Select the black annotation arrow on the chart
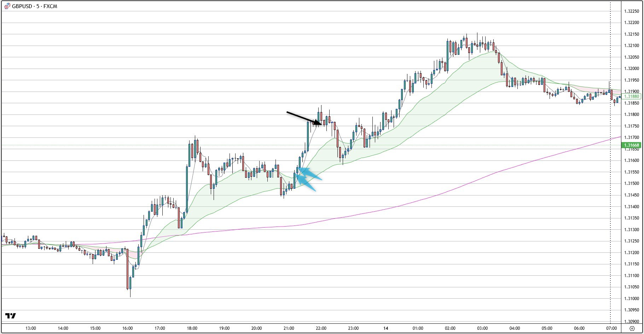Screen dimensions: 644x334 302,118
